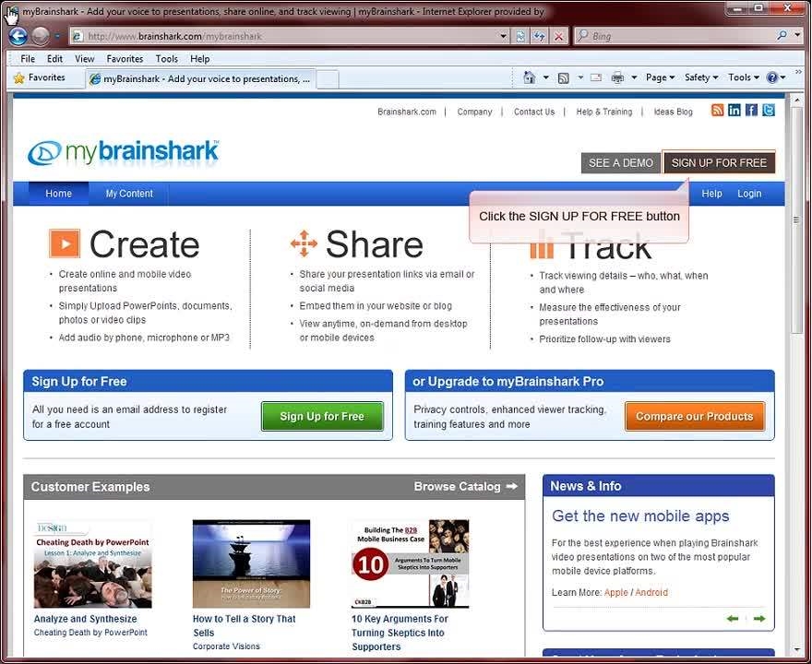Open the Tools menu in menu bar
The width and height of the screenshot is (812, 664).
[167, 59]
